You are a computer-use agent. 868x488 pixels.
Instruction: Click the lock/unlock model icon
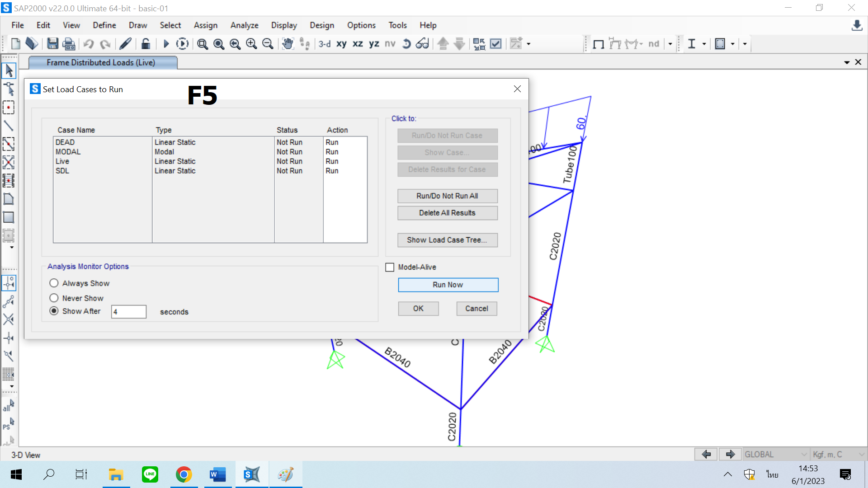pyautogui.click(x=145, y=44)
